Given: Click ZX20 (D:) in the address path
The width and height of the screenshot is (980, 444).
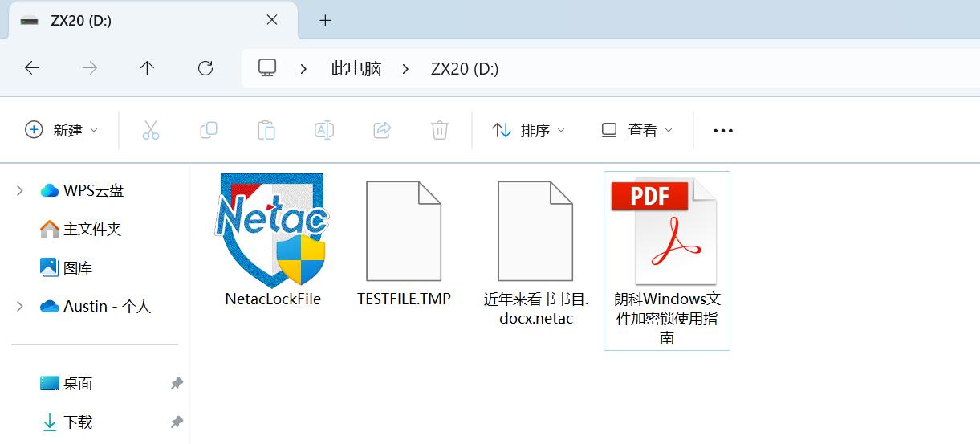Looking at the screenshot, I should point(465,69).
